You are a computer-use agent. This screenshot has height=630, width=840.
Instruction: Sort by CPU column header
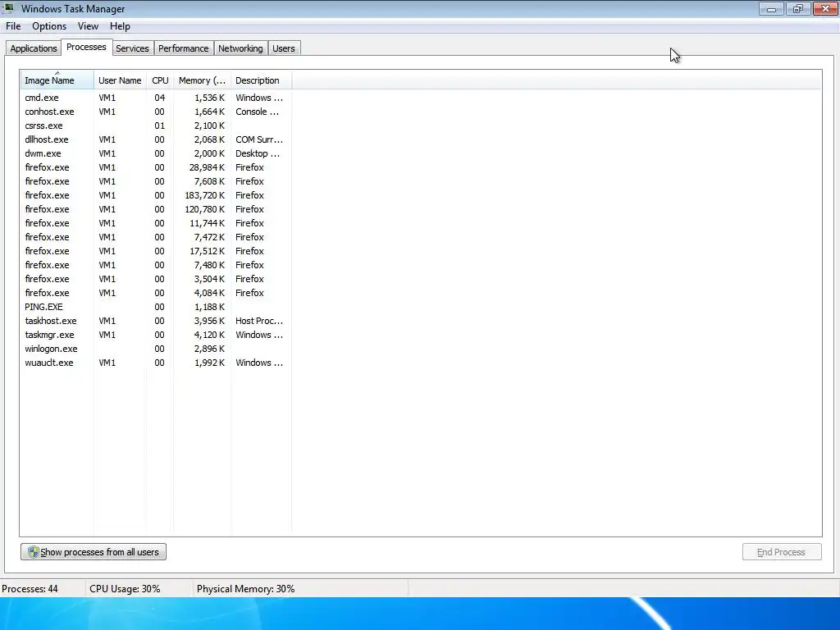(x=160, y=80)
